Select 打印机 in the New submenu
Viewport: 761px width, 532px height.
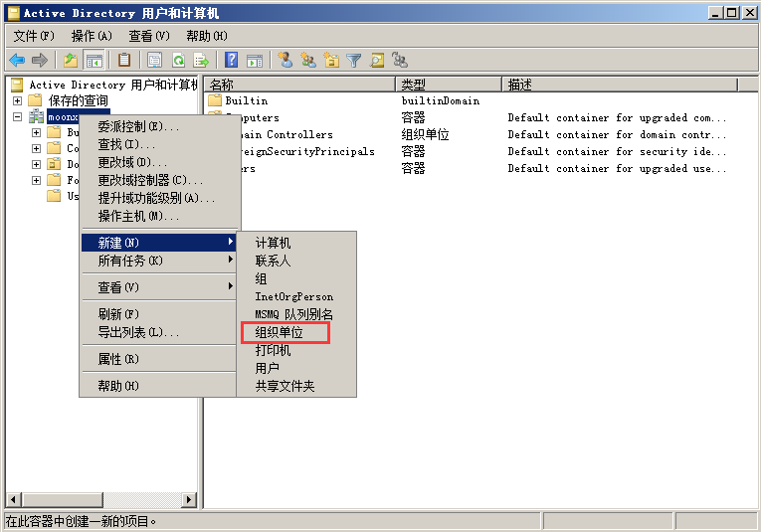click(296, 350)
